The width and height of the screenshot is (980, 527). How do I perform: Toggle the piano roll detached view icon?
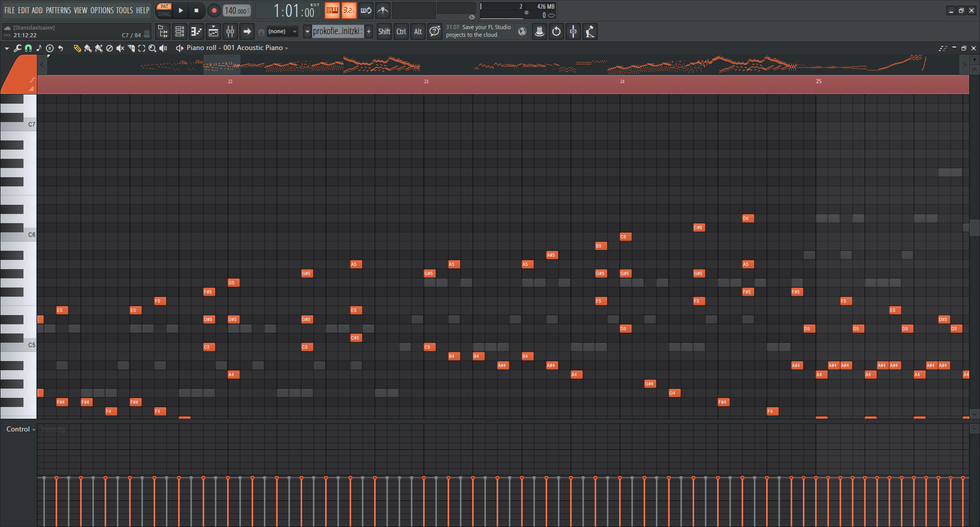[943, 48]
